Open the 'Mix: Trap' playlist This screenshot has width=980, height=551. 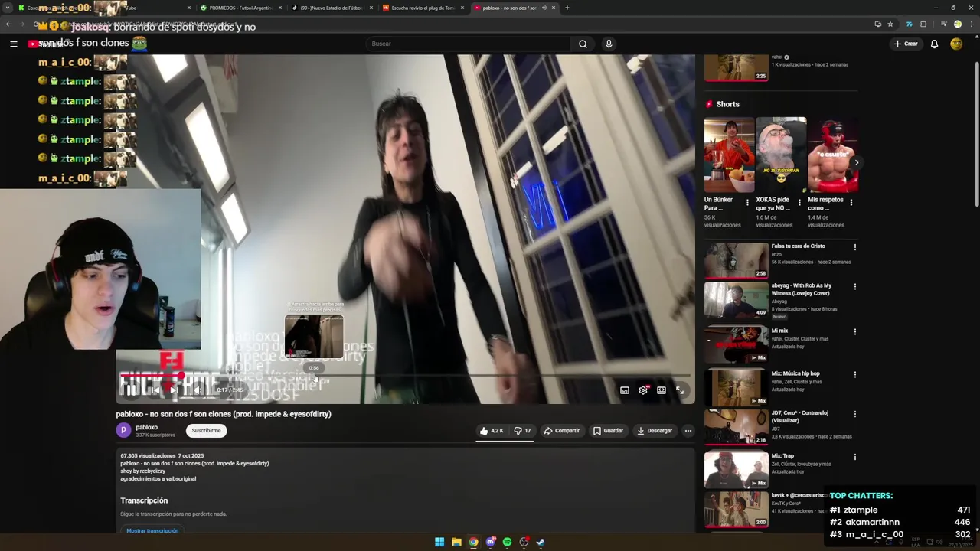tap(736, 469)
